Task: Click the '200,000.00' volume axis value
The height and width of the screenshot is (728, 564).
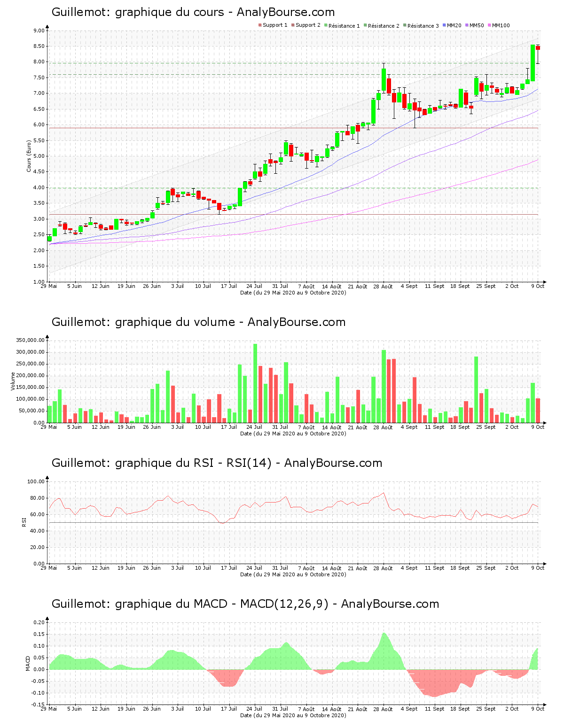Action: point(31,376)
